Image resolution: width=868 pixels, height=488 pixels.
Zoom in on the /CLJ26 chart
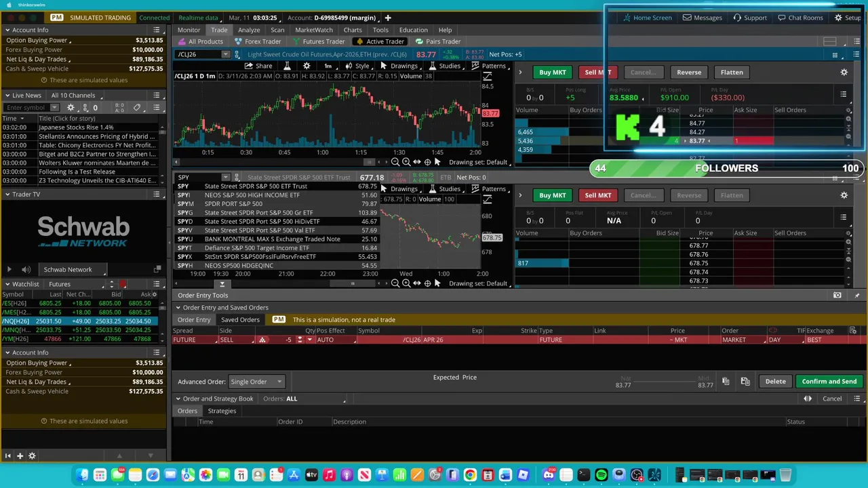click(406, 162)
